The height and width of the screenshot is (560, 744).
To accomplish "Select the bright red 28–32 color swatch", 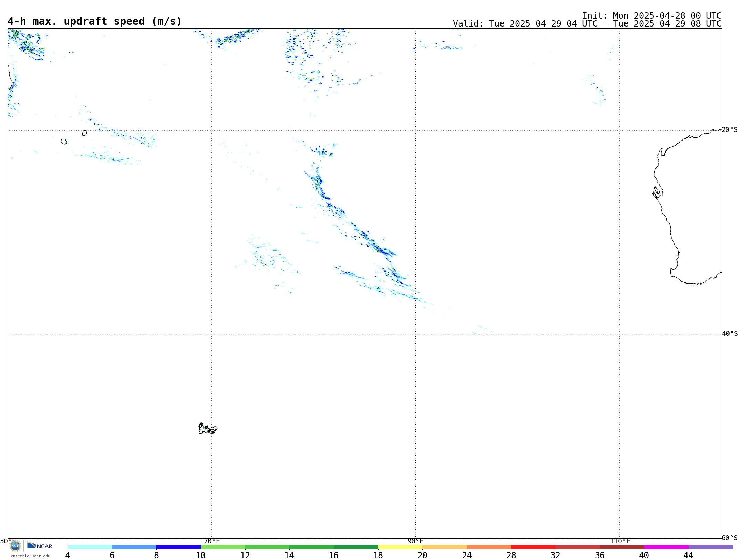I will click(x=533, y=547).
